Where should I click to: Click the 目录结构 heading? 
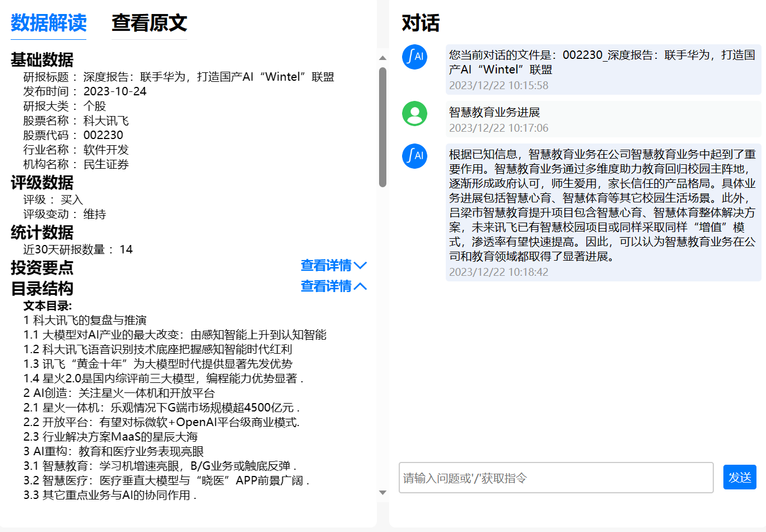(42, 289)
